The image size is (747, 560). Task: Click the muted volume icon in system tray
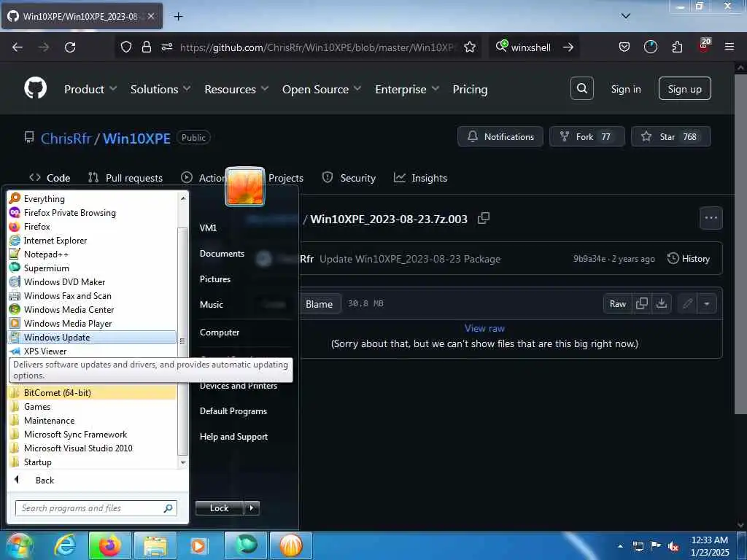pyautogui.click(x=673, y=546)
